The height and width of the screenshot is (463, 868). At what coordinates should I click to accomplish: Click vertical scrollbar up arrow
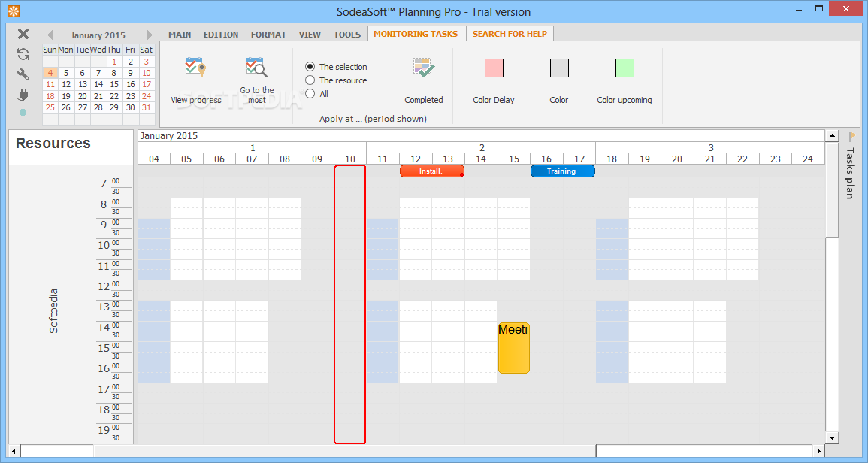coord(832,136)
